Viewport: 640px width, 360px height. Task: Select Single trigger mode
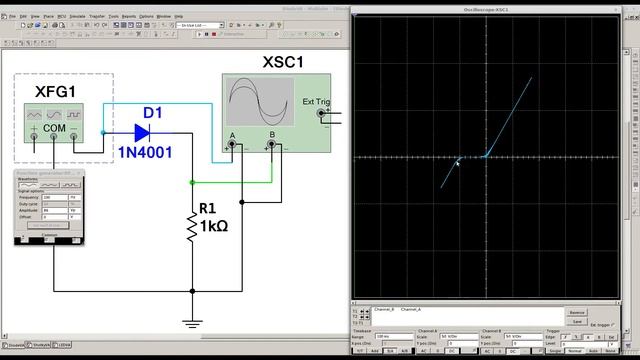click(x=555, y=351)
